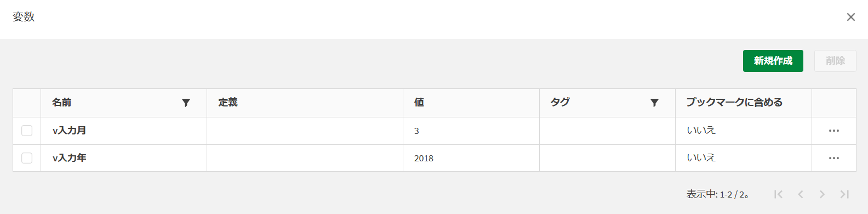868x214 pixels.
Task: Check the v入力年 row checkbox
Action: pos(27,158)
